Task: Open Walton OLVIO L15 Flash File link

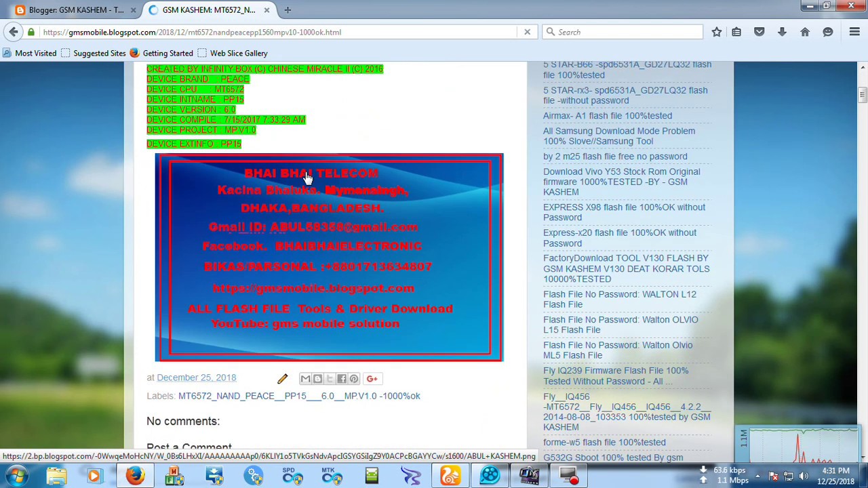Action: click(x=620, y=325)
